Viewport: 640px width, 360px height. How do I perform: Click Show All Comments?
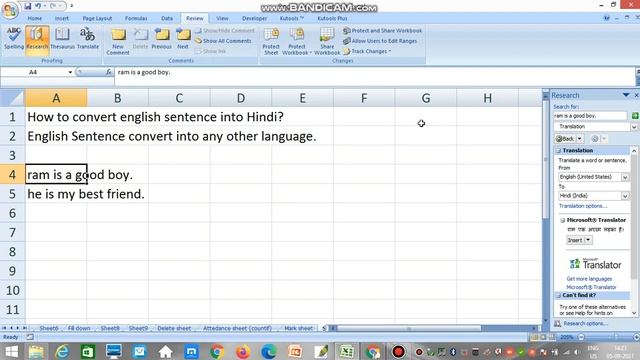pos(223,41)
